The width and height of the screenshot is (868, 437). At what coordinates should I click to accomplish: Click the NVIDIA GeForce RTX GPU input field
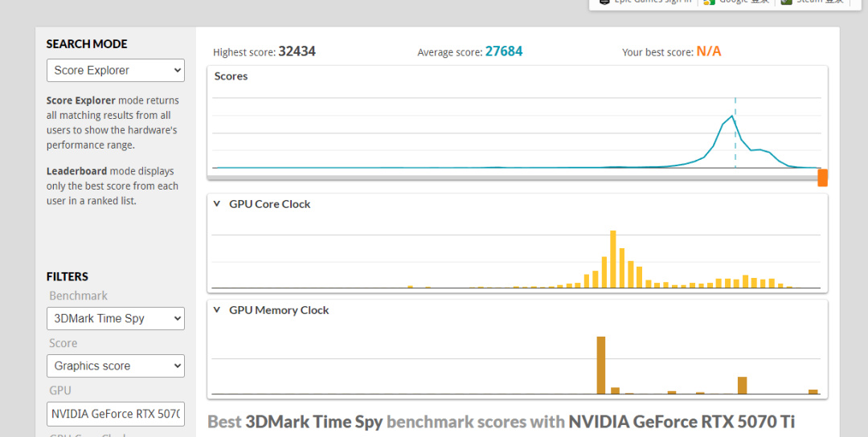coord(115,414)
